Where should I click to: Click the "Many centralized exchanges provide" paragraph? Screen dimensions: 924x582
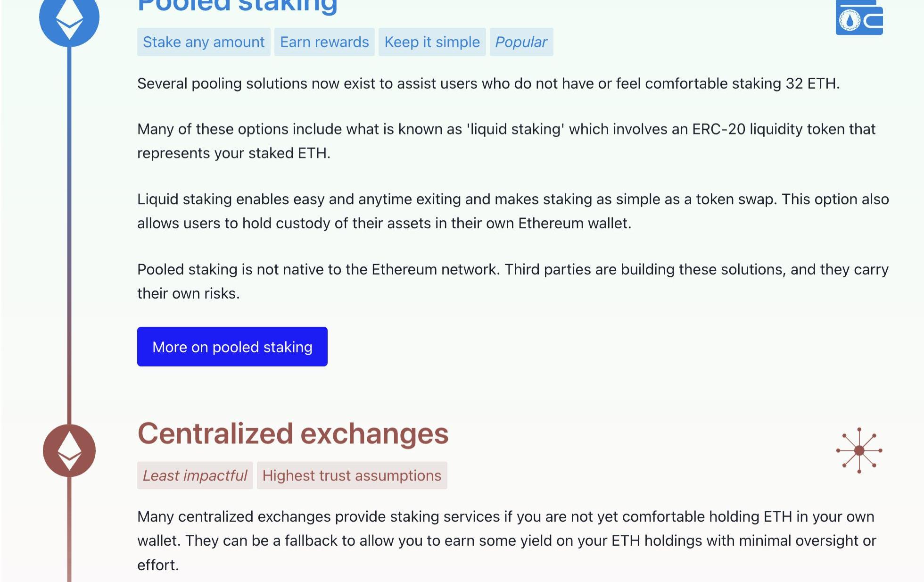[506, 540]
